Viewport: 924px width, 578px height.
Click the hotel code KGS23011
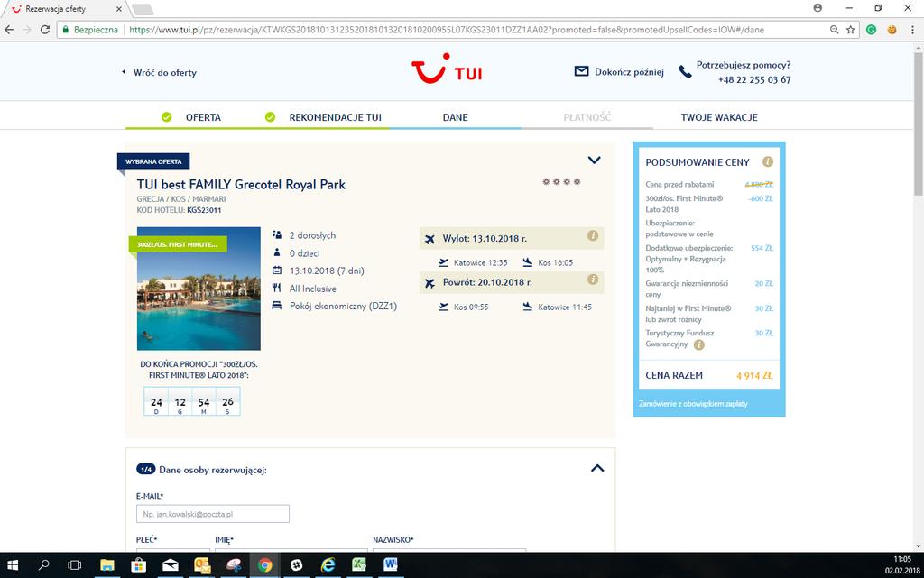point(204,210)
